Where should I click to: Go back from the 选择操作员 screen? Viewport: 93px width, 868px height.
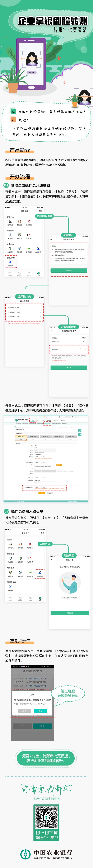coord(7,301)
